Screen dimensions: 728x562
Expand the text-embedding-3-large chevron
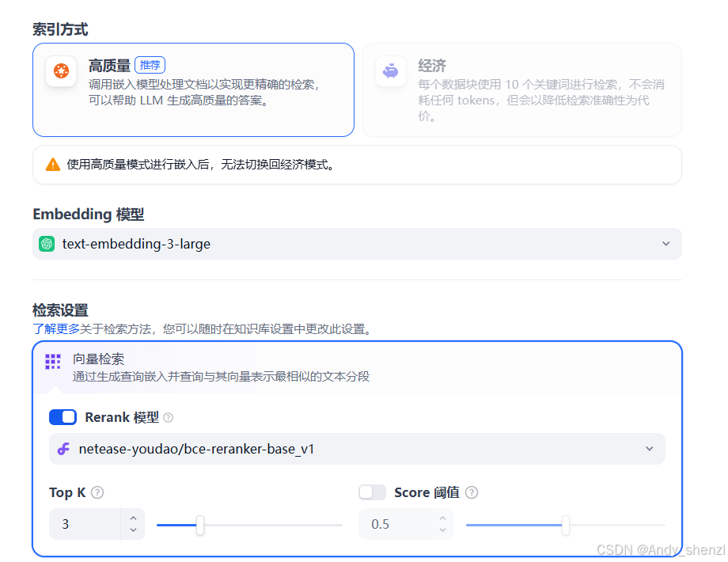665,244
